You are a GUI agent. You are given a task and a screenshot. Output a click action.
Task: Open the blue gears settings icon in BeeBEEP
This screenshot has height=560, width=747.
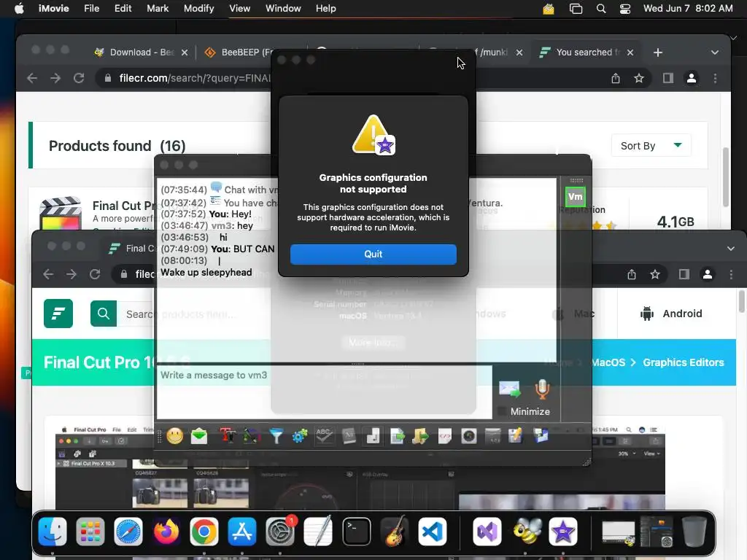tap(300, 436)
